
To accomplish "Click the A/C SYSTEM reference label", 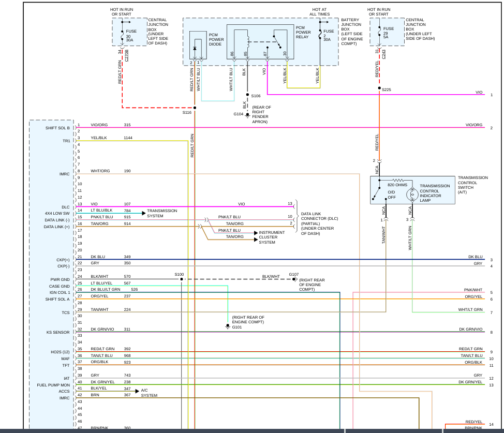I will click(149, 393).
